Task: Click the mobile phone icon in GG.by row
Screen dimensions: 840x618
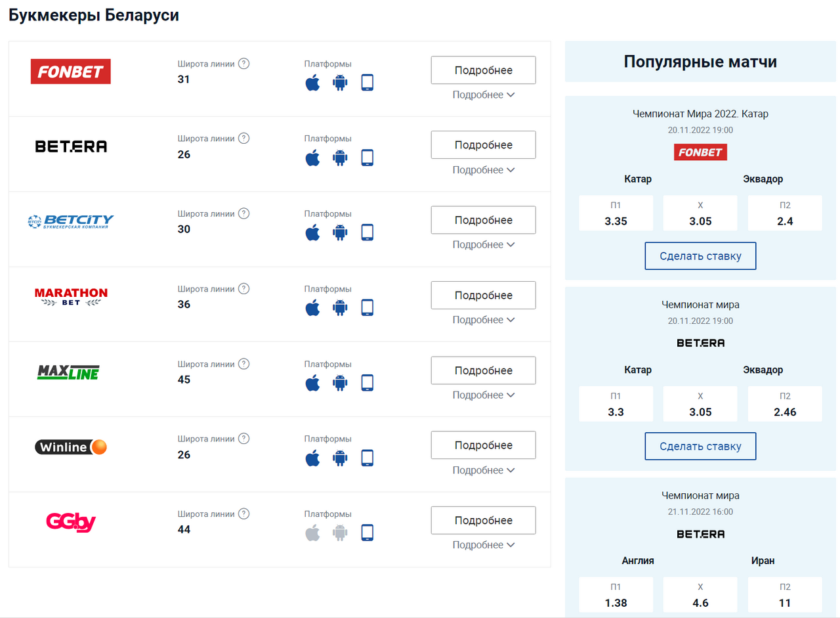Action: [367, 533]
